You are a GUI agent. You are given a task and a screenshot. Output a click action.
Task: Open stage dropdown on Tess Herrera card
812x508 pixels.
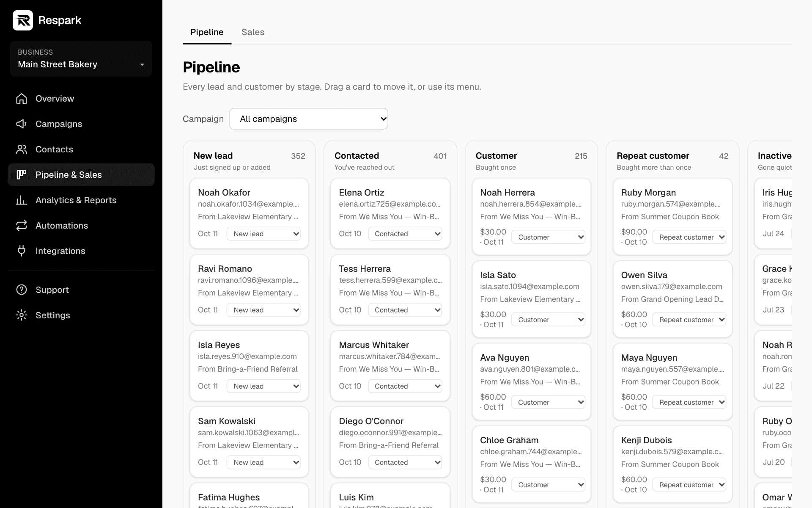[405, 310]
